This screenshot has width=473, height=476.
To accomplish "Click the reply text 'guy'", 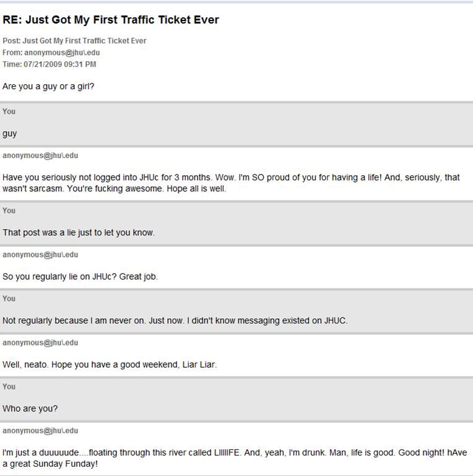I will 9,134.
